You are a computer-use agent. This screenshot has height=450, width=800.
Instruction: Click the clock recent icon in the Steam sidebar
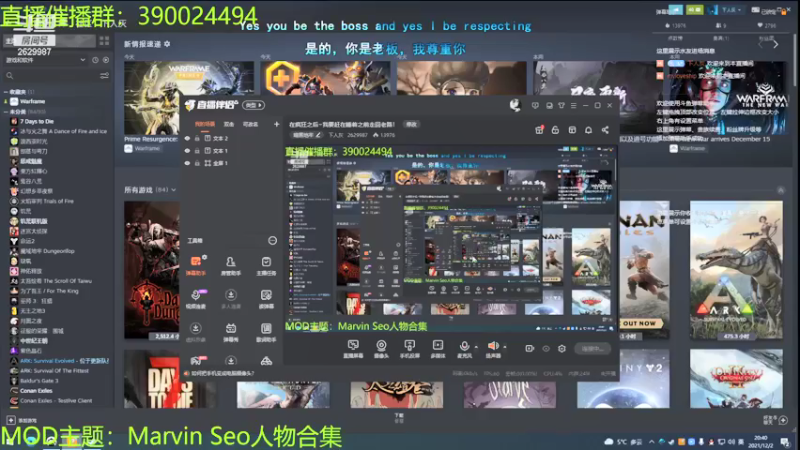(95, 60)
